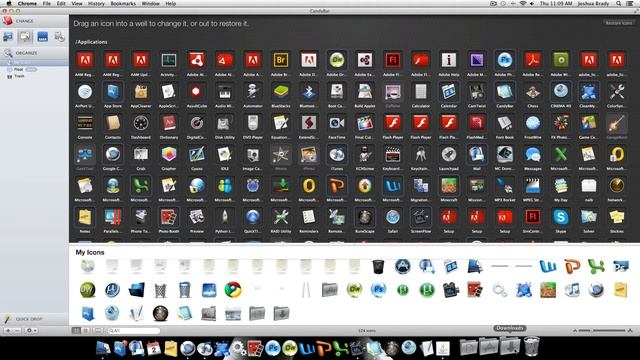Switch to list view mode
The image size is (640, 360).
tap(86, 331)
